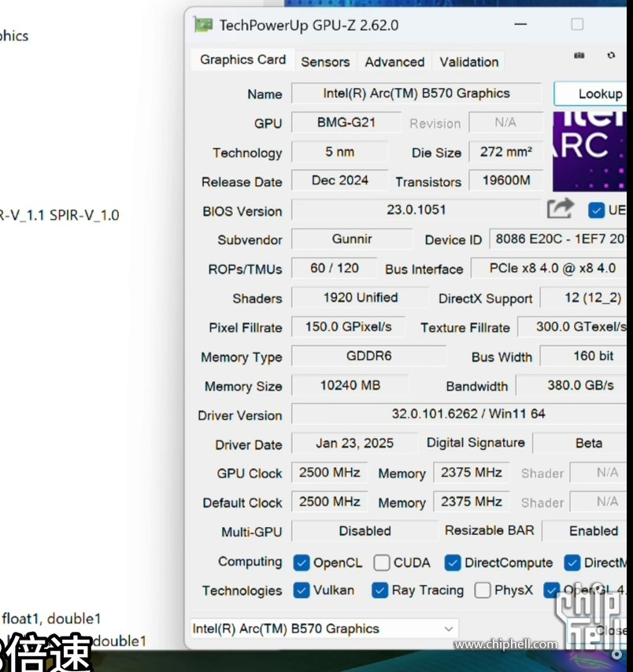The image size is (633, 672).
Task: Click the GPU Clock row Memory 2375 MHz
Action: point(472,472)
